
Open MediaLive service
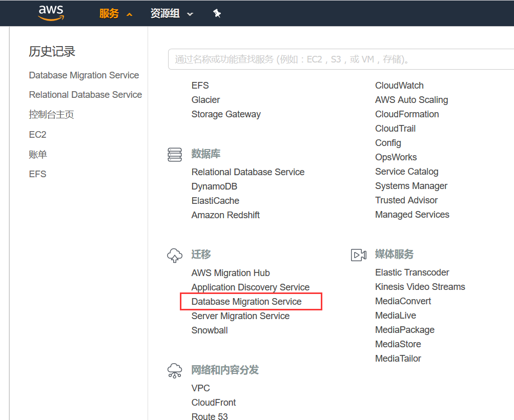tap(395, 316)
